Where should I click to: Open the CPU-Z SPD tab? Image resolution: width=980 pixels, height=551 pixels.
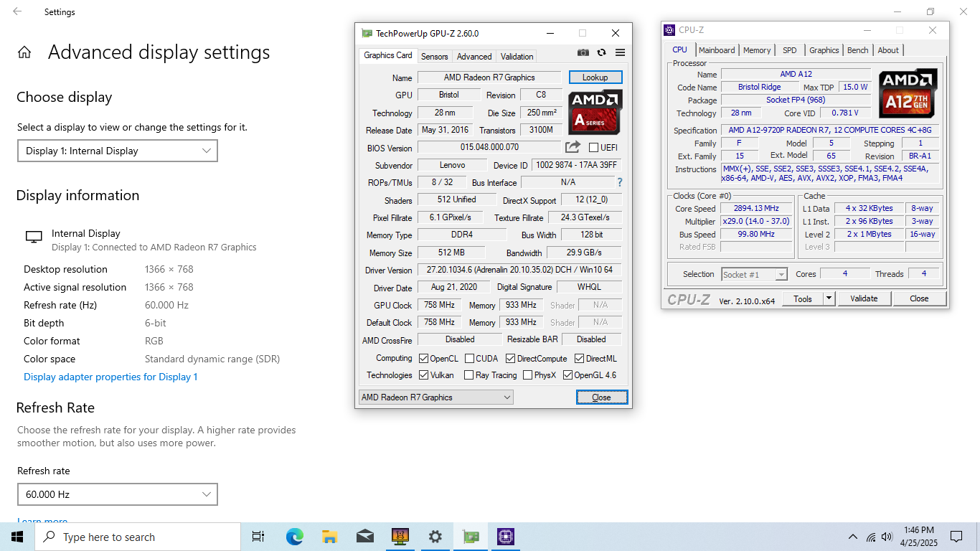tap(789, 50)
